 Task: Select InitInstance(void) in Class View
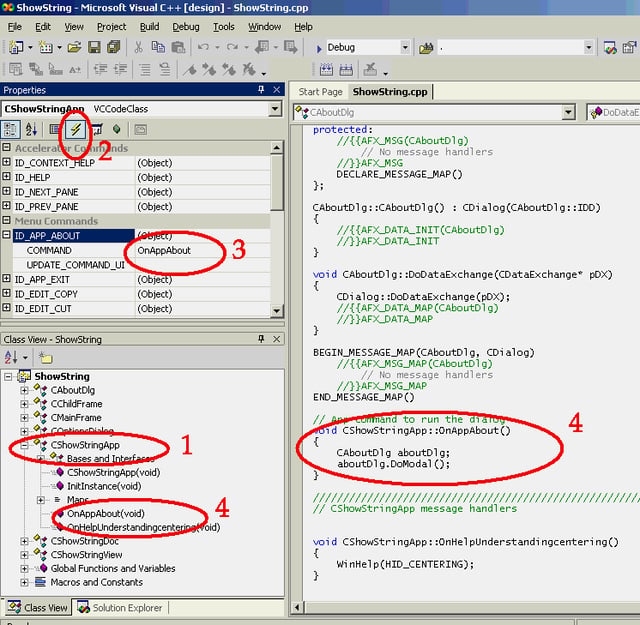(x=104, y=486)
